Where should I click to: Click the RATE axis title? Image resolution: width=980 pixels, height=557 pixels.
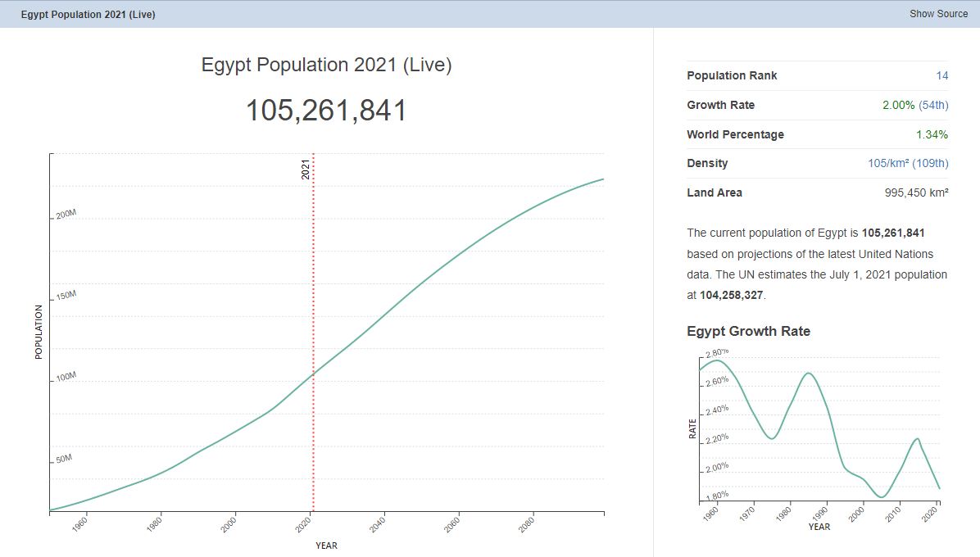(692, 429)
